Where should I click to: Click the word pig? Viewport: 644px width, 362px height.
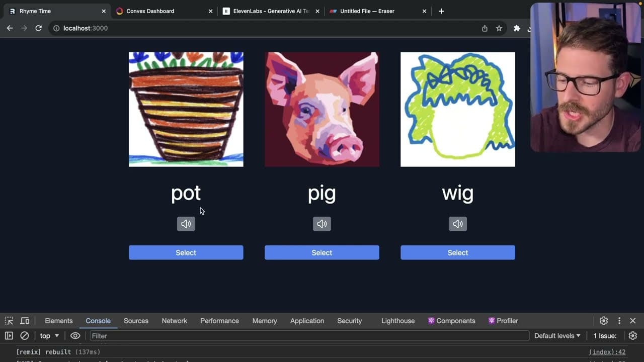[x=322, y=194]
